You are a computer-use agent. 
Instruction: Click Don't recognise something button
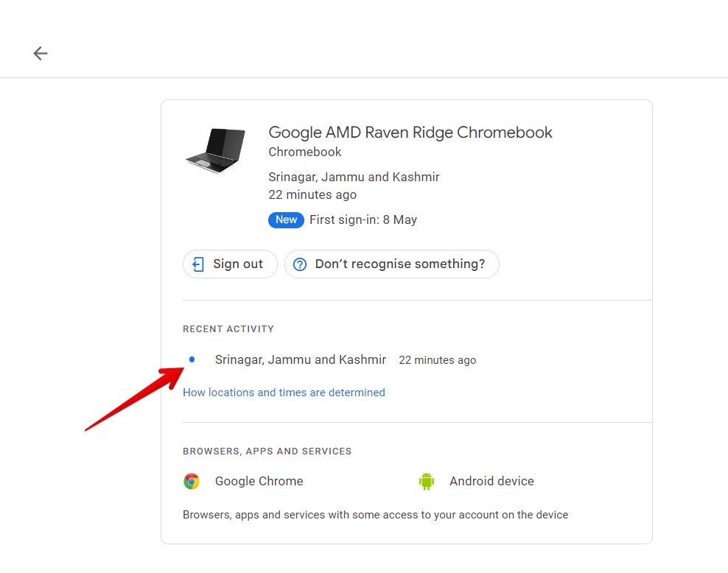point(391,264)
